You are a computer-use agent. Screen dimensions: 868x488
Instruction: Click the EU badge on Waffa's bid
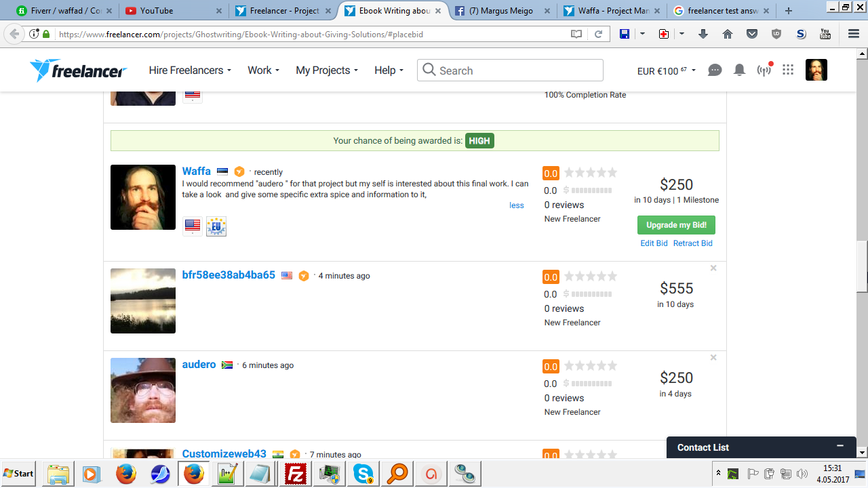[x=216, y=226]
